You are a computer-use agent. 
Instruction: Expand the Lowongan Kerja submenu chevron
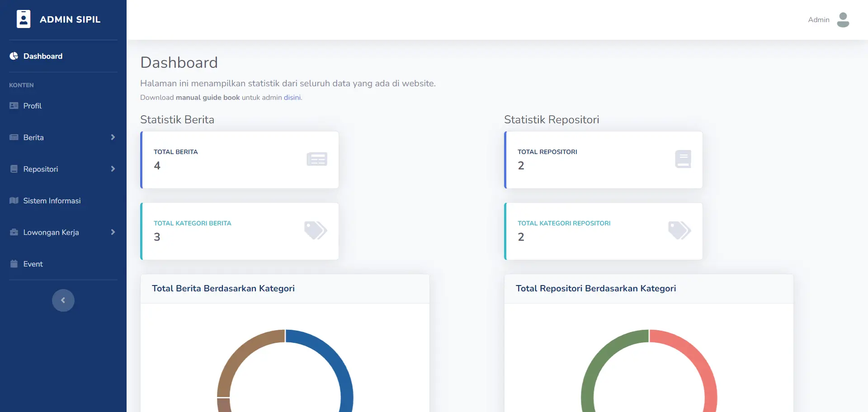pos(113,232)
